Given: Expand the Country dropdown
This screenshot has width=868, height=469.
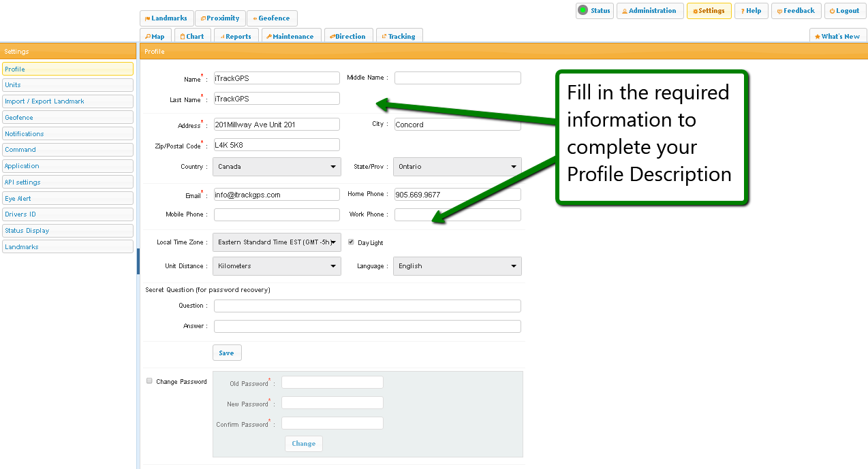Looking at the screenshot, I should click(277, 167).
